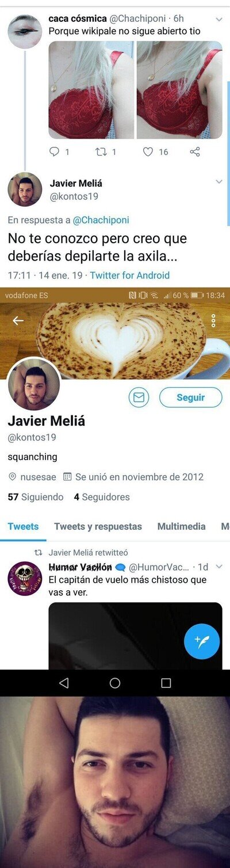Switch to the Multimedia tab
This screenshot has height=868, width=230.
pyautogui.click(x=181, y=526)
